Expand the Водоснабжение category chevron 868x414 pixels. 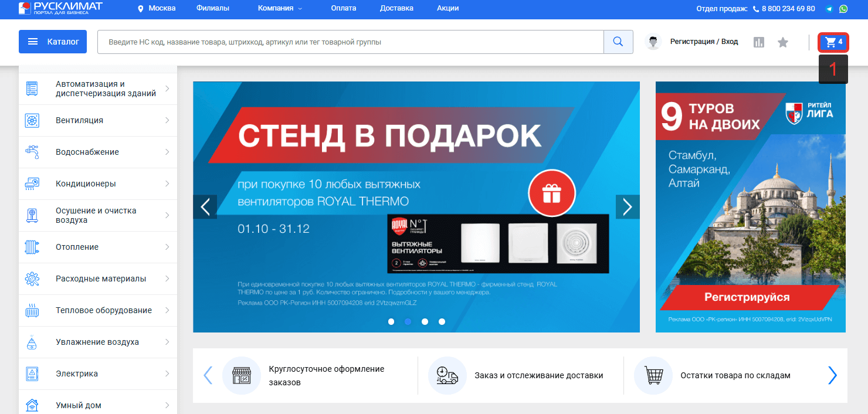point(167,152)
